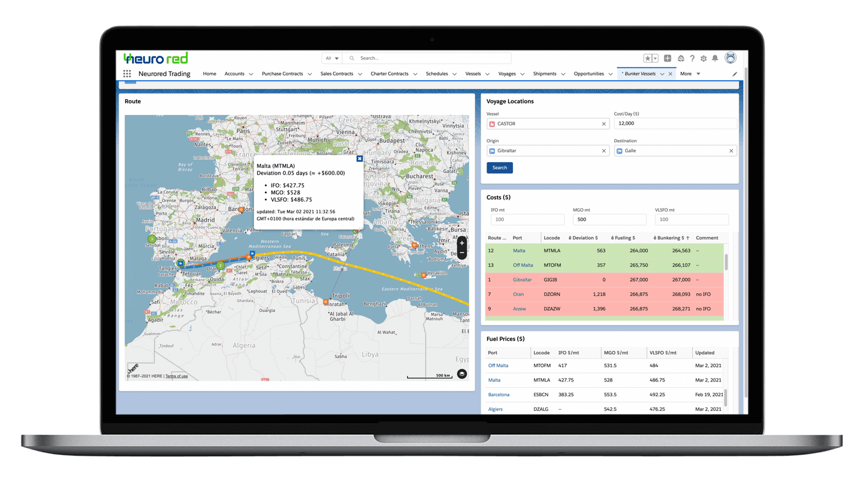Image resolution: width=868 pixels, height=485 pixels.
Task: Expand the Purchase Contracts chevron
Action: (x=310, y=74)
